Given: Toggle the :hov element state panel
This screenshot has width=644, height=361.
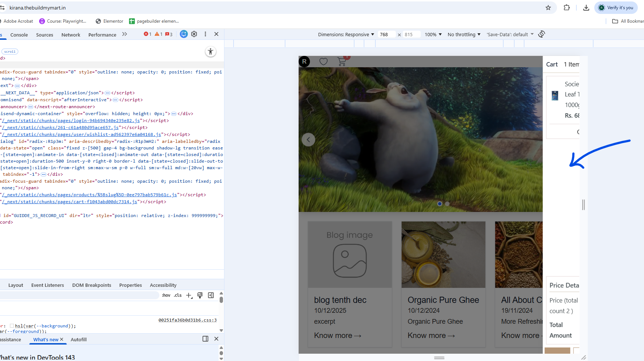Looking at the screenshot, I should coord(166,295).
